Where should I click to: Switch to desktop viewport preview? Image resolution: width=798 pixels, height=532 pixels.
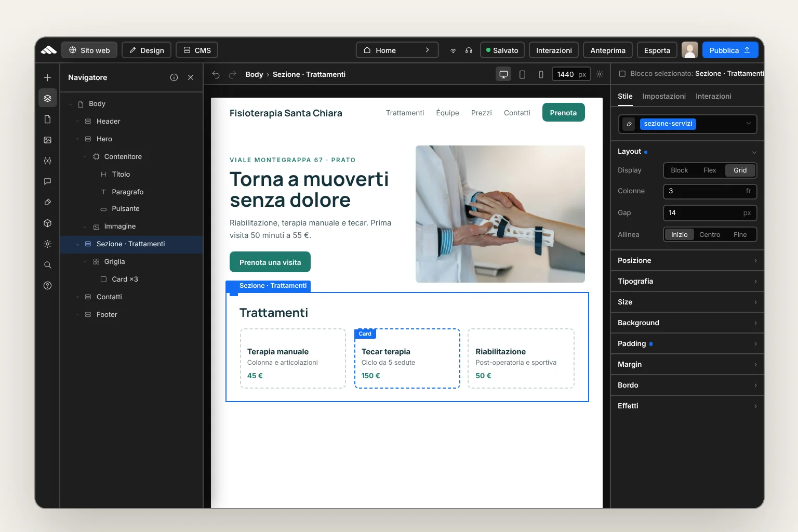pos(503,74)
